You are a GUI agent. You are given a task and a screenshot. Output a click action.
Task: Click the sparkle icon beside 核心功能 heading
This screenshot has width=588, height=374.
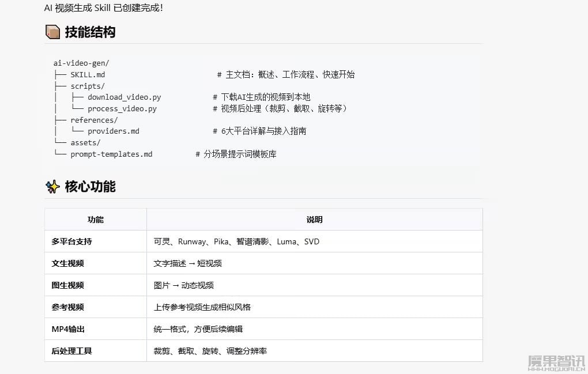(53, 186)
